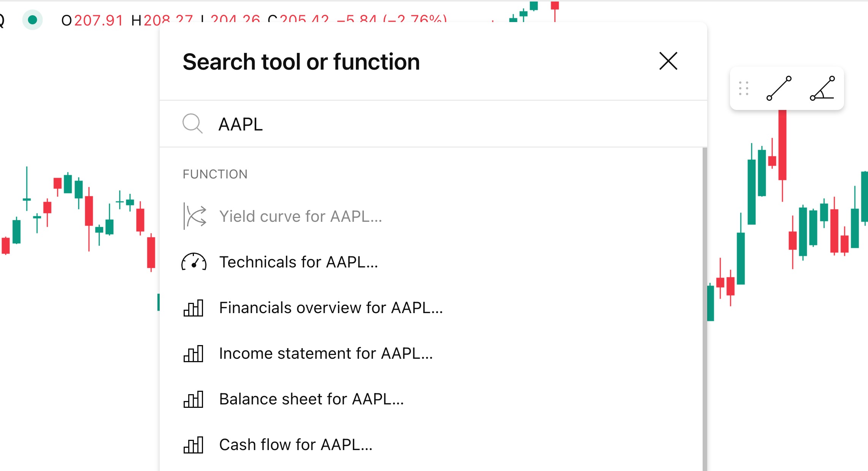868x471 pixels.
Task: Click the drawing toolbar drag handle
Action: pos(743,88)
